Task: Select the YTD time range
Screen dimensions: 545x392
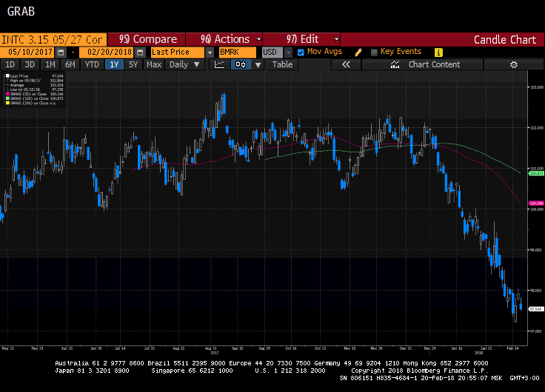Action: (92, 64)
